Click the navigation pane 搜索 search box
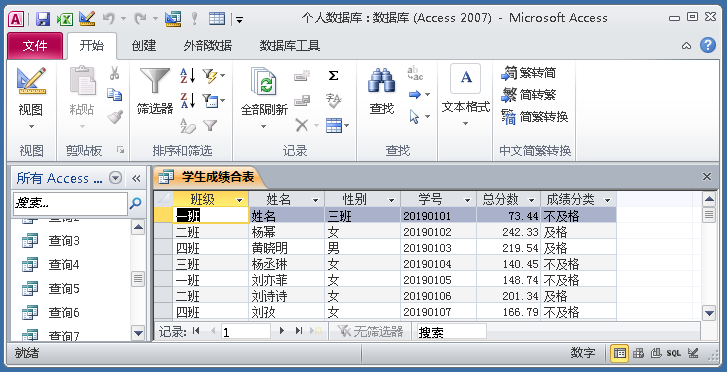The height and width of the screenshot is (372, 727). click(70, 203)
